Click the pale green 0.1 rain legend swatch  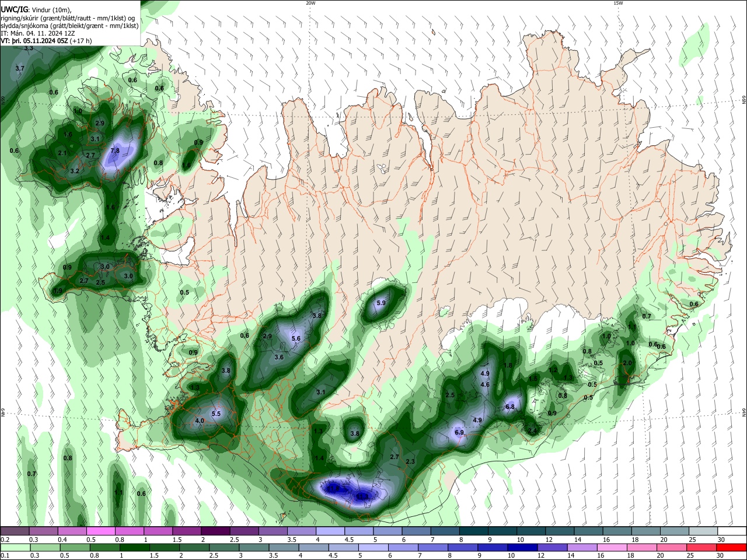(15, 547)
